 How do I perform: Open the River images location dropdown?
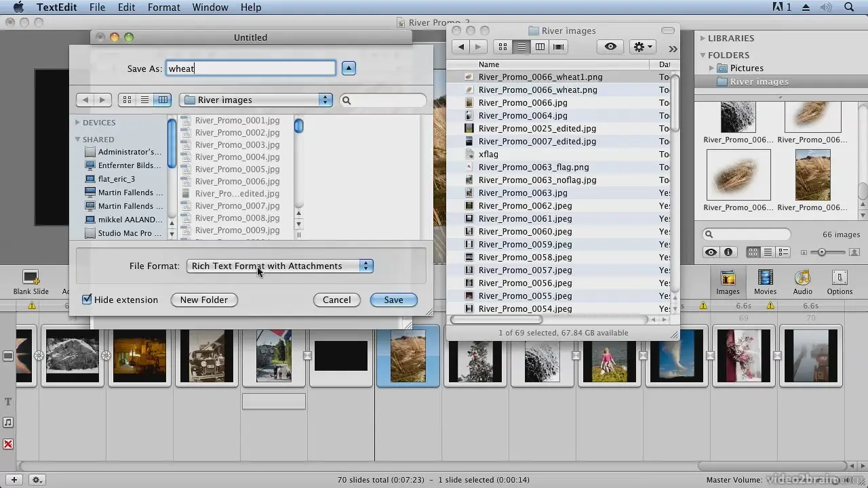[x=256, y=100]
